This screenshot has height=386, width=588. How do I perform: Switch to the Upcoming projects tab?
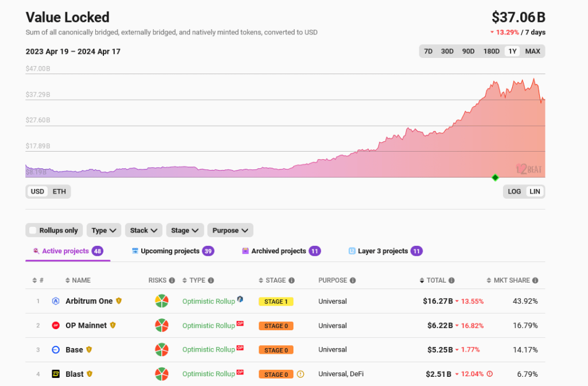coord(170,251)
